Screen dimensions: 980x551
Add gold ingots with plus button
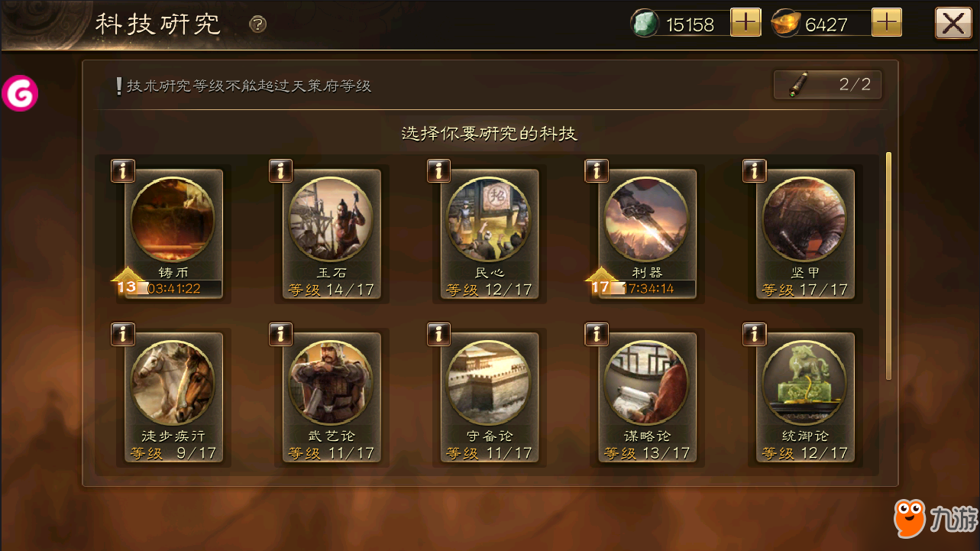[886, 23]
